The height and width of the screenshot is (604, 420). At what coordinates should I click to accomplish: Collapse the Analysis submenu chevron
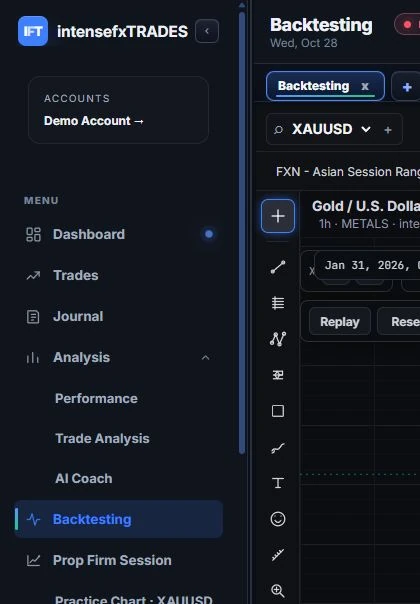[x=206, y=358]
